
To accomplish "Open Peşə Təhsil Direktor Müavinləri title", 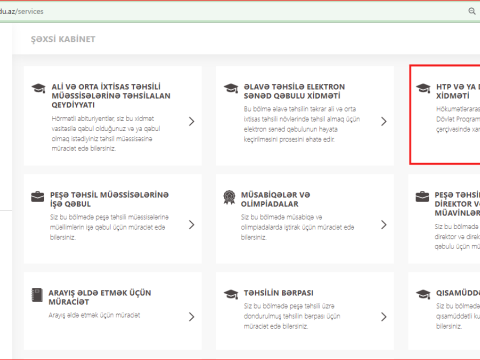I will pos(457,204).
